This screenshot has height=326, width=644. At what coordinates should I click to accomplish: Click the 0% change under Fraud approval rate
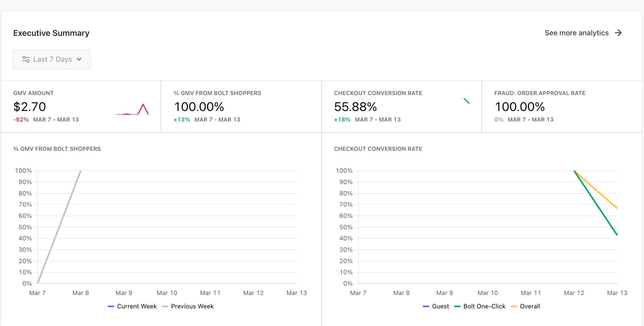[499, 120]
